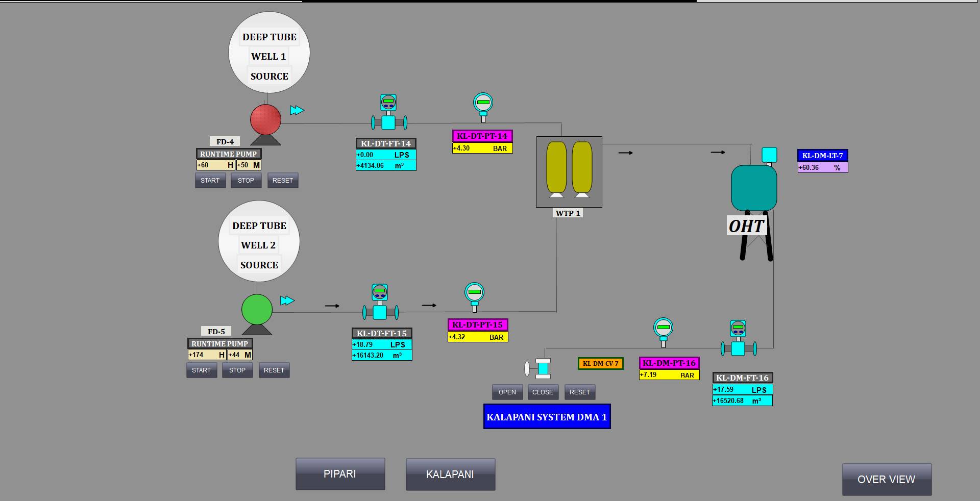The image size is (980, 501).
Task: Click the FD-4 pump symbol
Action: click(x=265, y=120)
